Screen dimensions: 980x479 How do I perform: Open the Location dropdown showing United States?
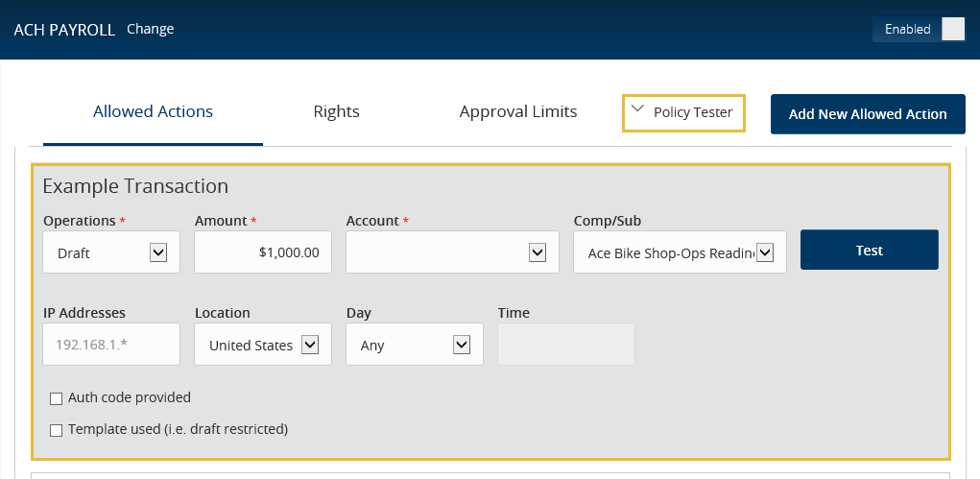pyautogui.click(x=263, y=344)
